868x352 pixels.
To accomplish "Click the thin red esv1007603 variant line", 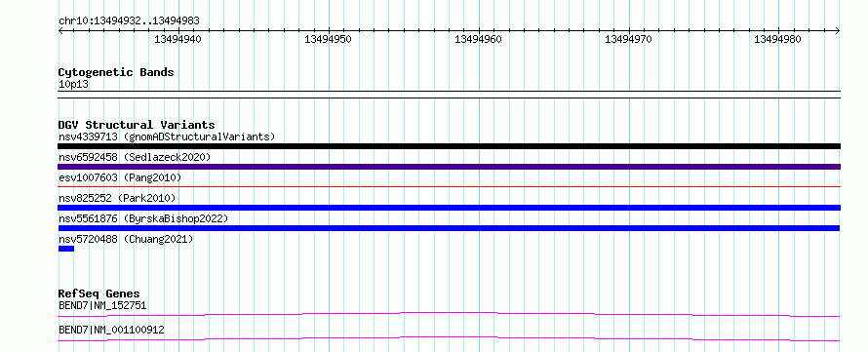I will click(449, 187).
